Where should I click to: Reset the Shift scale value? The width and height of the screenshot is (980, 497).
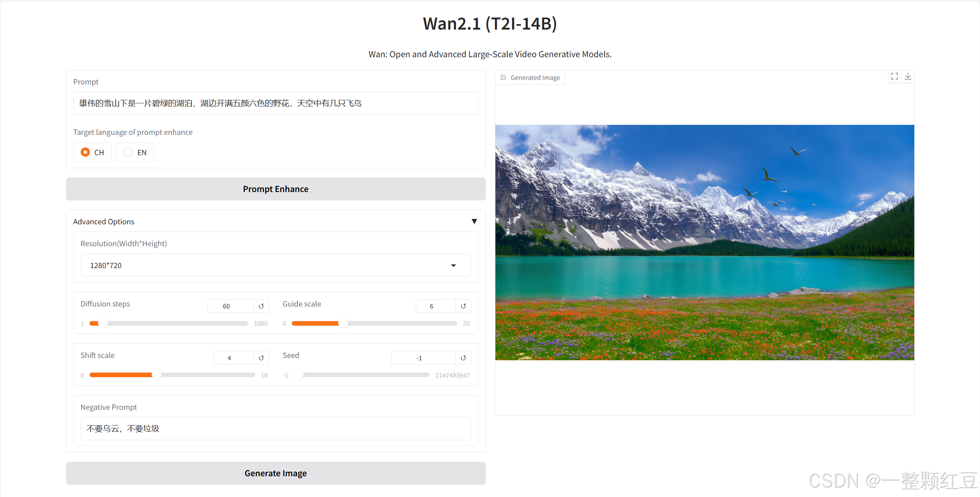coord(261,358)
